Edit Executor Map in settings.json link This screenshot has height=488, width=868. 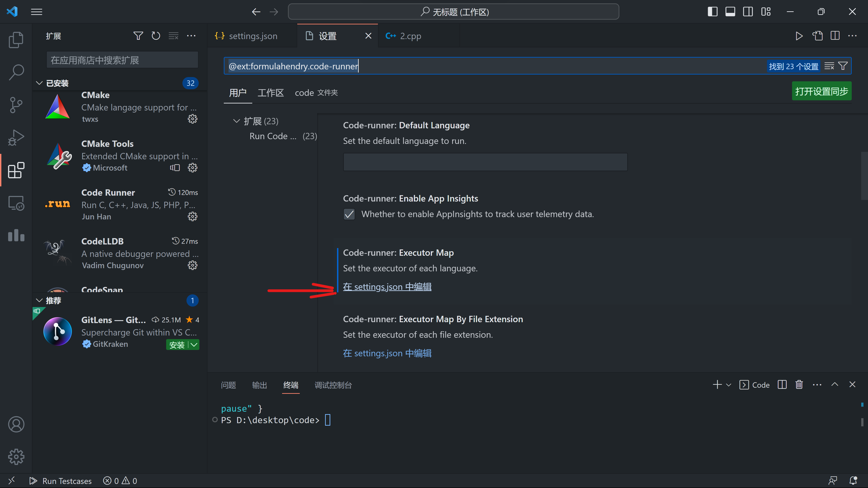click(387, 287)
